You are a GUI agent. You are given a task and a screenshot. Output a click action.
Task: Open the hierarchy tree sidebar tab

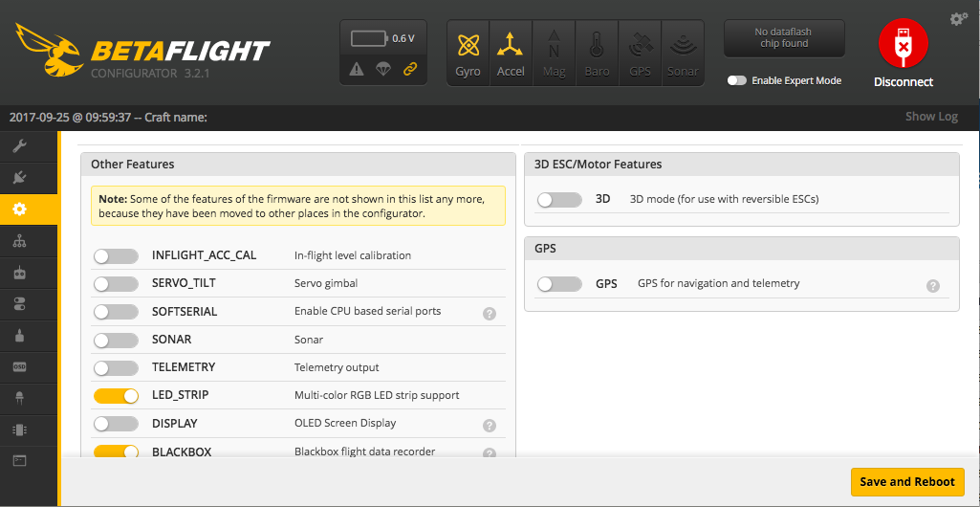click(x=19, y=241)
